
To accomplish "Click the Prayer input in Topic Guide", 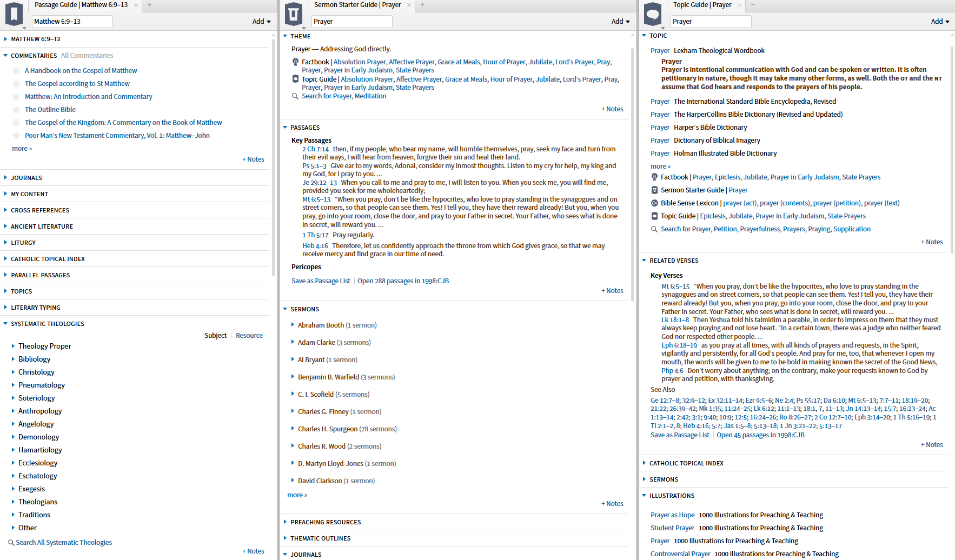I will coord(711,22).
